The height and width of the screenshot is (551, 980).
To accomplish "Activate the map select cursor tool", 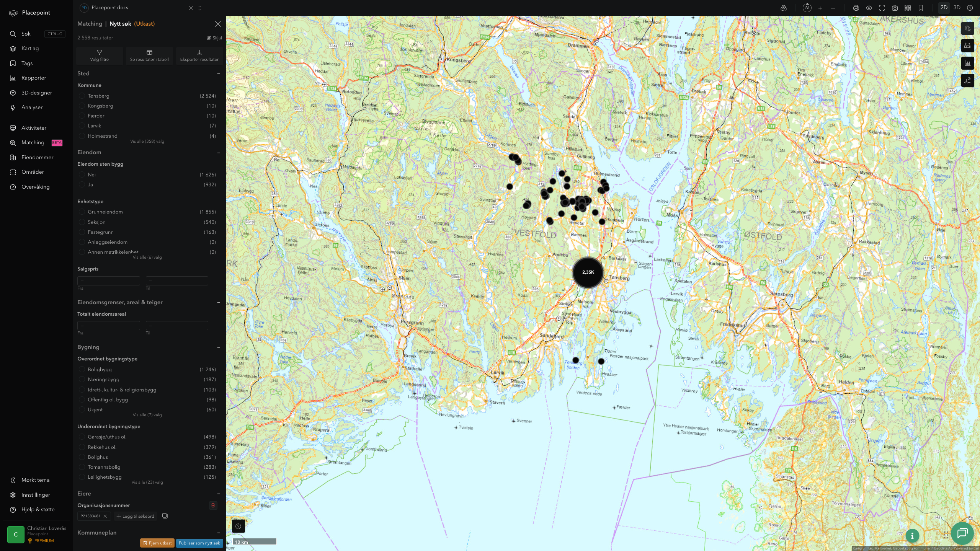I will tap(968, 28).
